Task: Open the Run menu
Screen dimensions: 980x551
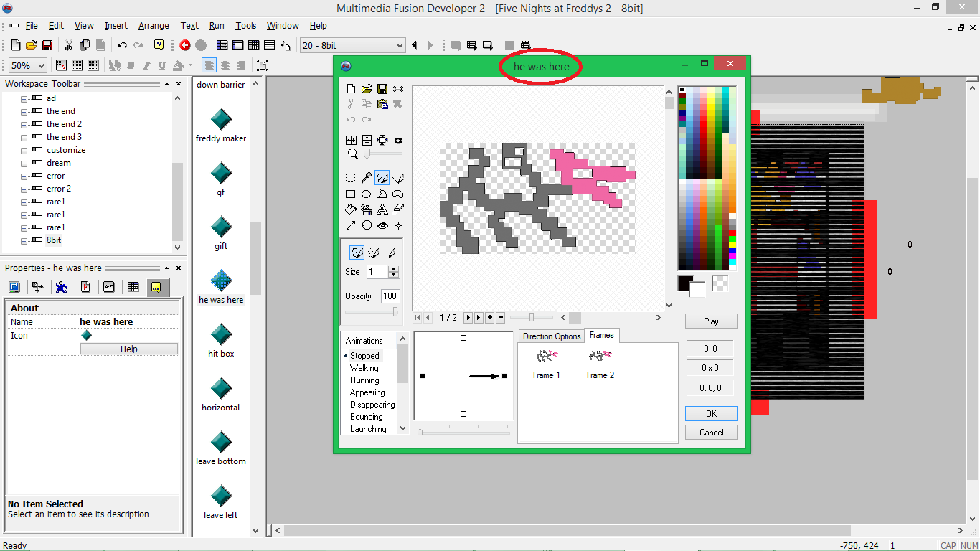Action: coord(216,26)
